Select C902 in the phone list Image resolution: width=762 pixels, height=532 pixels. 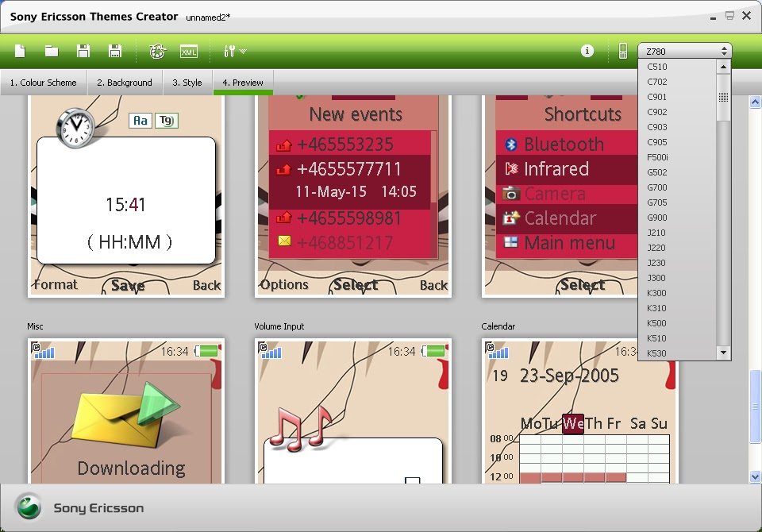coord(677,112)
